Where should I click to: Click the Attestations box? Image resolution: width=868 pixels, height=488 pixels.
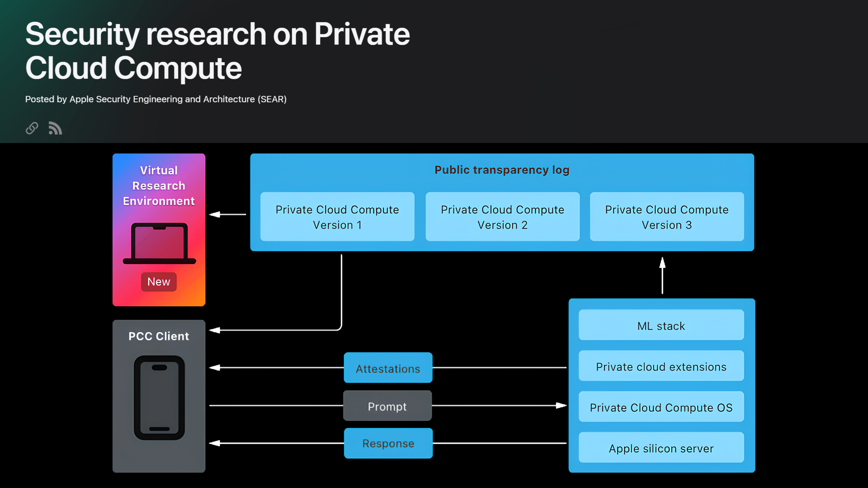click(388, 368)
